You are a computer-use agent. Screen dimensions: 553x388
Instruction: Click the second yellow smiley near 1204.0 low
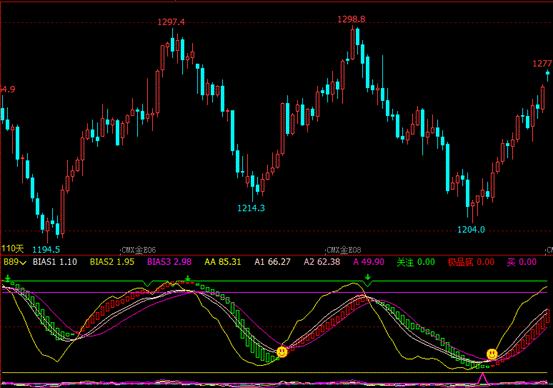492,354
